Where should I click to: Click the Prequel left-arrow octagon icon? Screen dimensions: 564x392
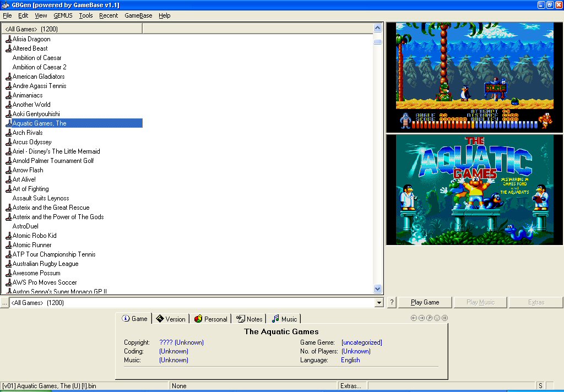point(414,318)
